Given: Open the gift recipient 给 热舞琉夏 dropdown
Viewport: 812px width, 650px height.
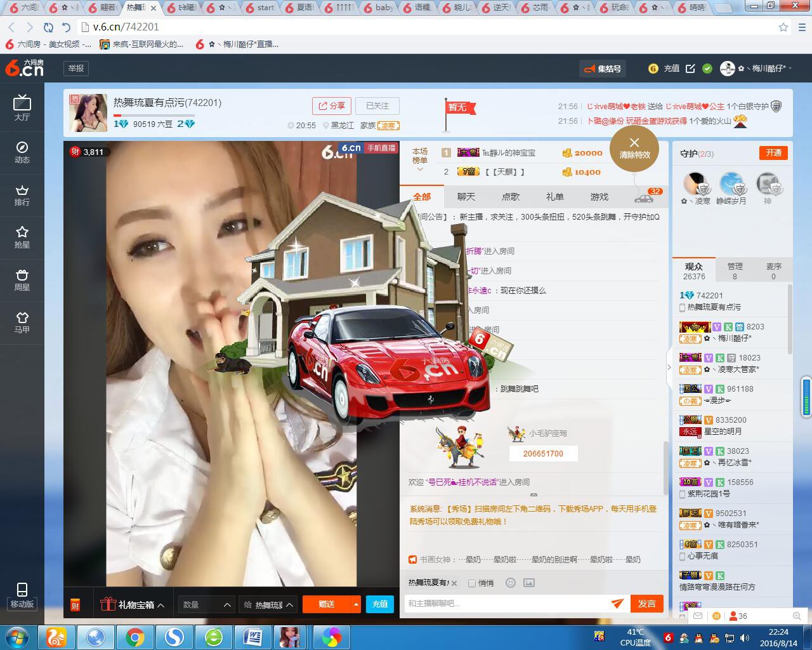Looking at the screenshot, I should coord(268,604).
